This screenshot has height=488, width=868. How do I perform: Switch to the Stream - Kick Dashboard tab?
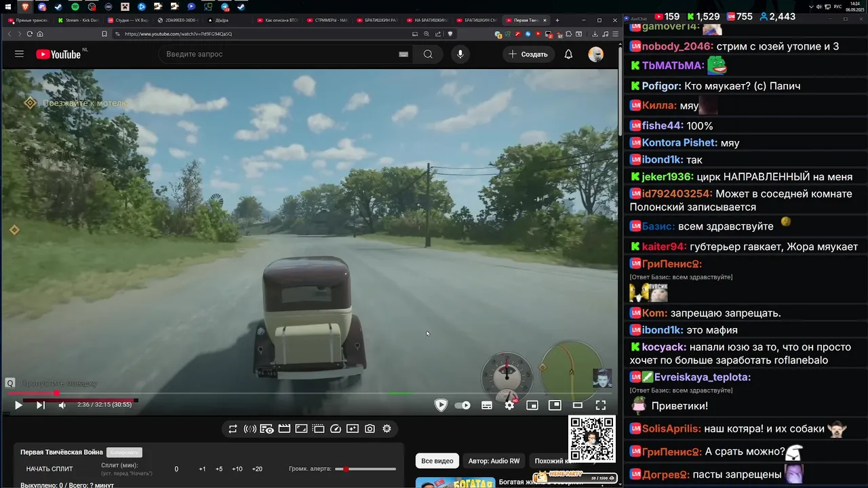tap(78, 20)
